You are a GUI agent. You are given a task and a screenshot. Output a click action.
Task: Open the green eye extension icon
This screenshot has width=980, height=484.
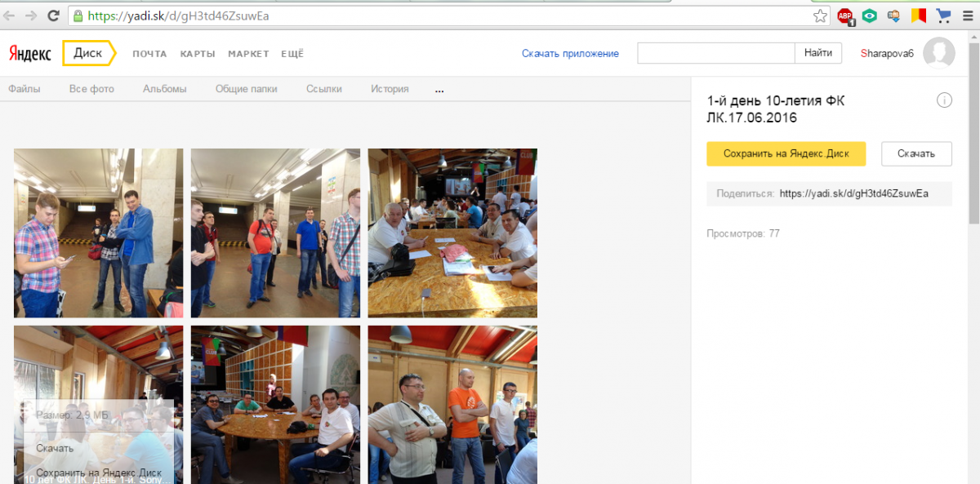(x=870, y=16)
